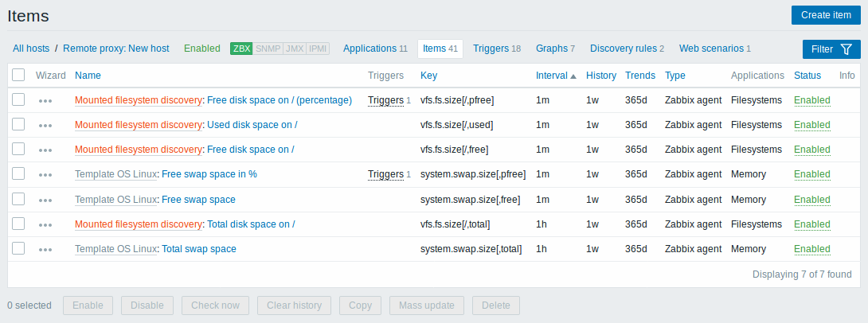
Task: Click the ZBX availability badge
Action: pos(241,49)
